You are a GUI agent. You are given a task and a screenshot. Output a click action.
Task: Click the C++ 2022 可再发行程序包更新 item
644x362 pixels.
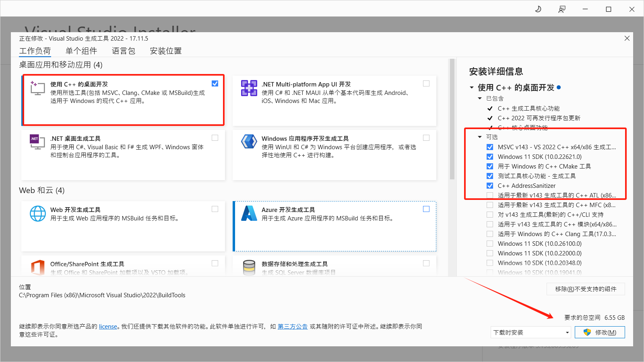pos(539,118)
